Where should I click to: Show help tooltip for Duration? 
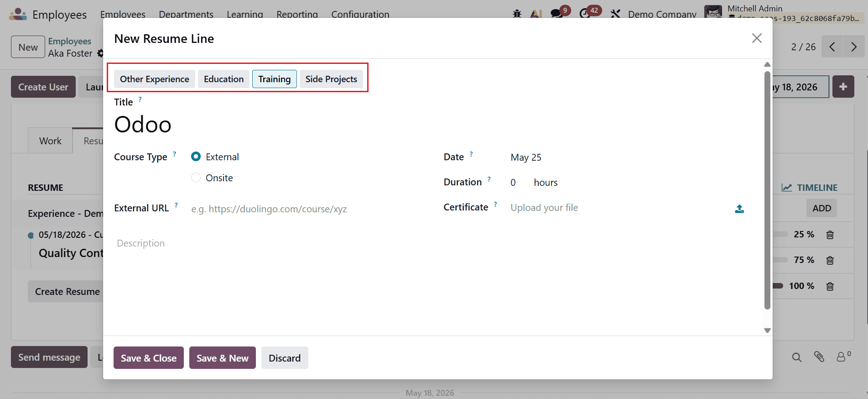click(x=489, y=179)
